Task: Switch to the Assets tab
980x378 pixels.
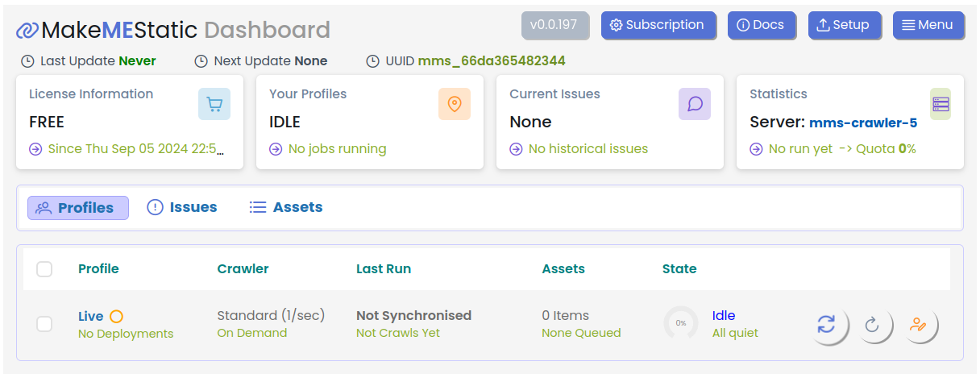Action: coord(286,207)
